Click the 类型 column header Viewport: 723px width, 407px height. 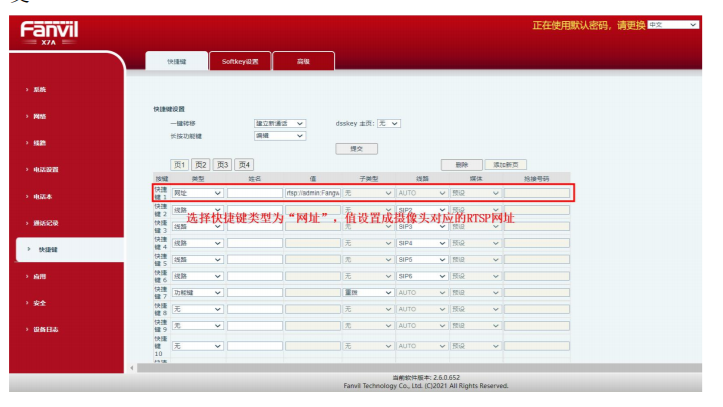click(198, 179)
